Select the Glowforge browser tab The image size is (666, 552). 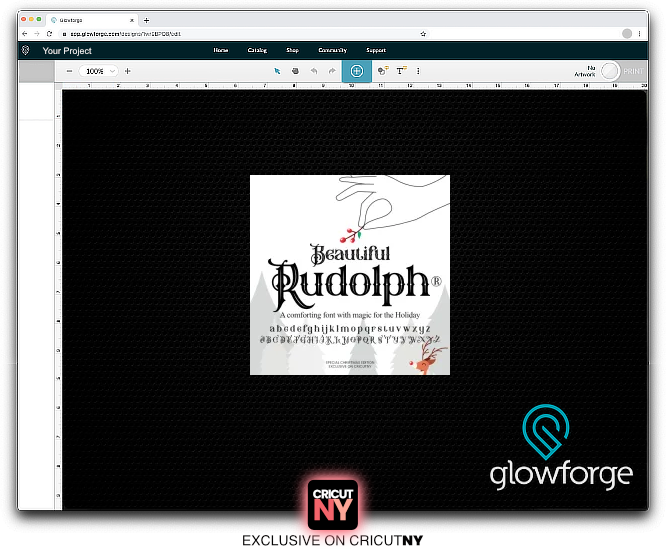click(x=91, y=20)
